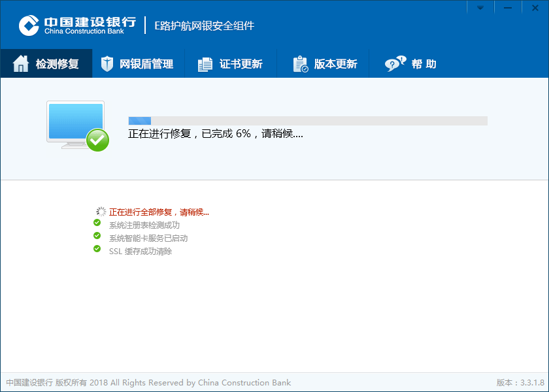Click the China Construction Bank logo
The width and height of the screenshot is (549, 392).
click(27, 25)
